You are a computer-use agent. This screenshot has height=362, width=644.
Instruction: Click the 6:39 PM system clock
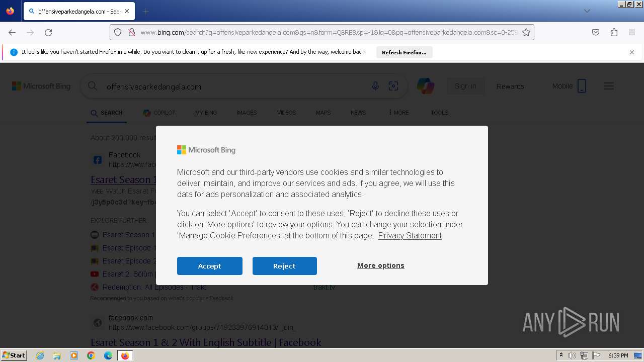(618, 355)
